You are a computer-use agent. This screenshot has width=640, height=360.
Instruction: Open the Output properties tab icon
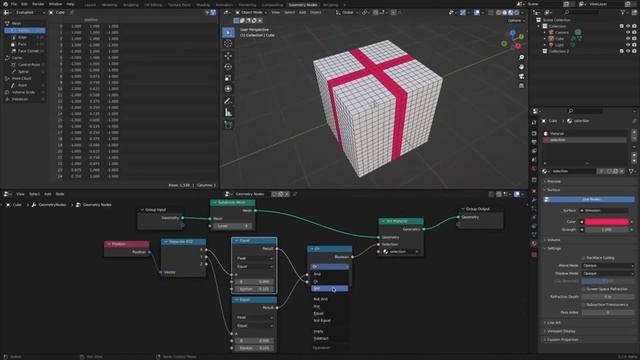(x=534, y=142)
